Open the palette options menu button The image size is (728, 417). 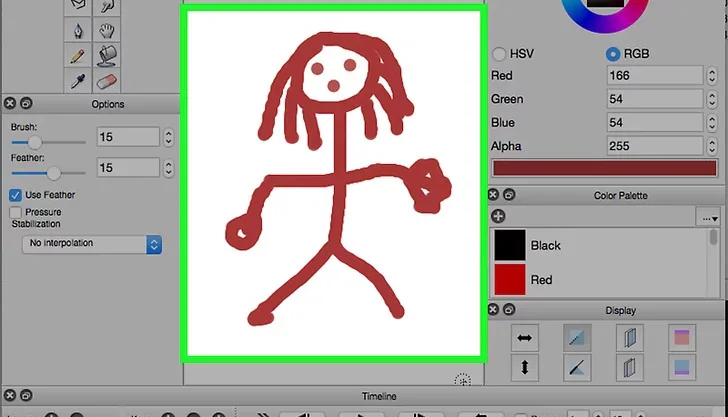click(709, 217)
